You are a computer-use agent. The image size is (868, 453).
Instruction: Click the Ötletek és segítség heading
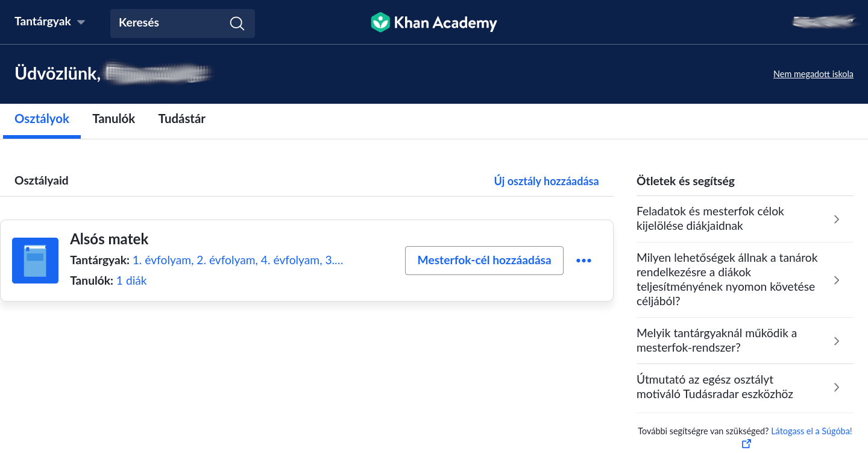point(685,181)
